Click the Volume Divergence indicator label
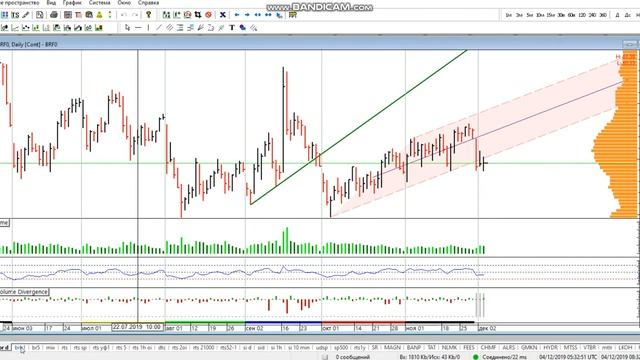 (24, 292)
